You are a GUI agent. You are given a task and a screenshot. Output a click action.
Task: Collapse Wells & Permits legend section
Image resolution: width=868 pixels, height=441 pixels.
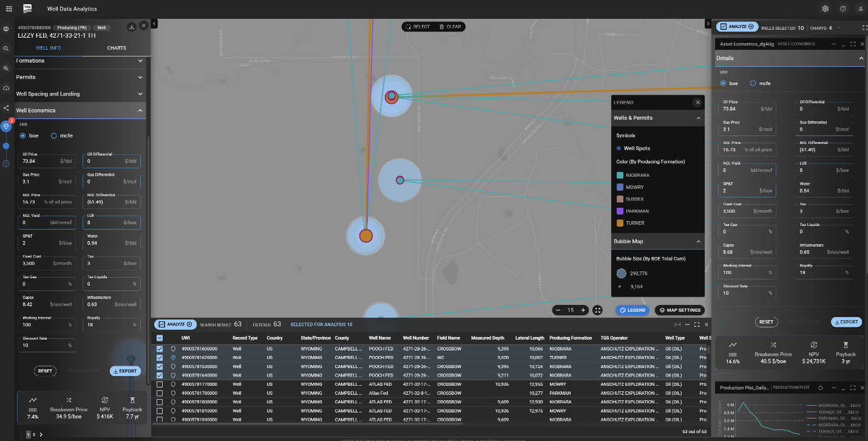[x=698, y=118]
